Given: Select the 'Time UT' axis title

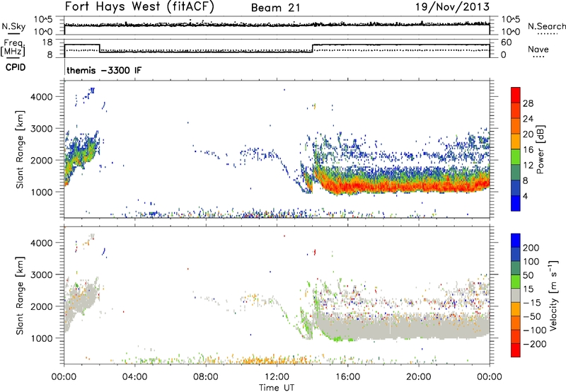Looking at the screenshot, I should pyautogui.click(x=277, y=388).
